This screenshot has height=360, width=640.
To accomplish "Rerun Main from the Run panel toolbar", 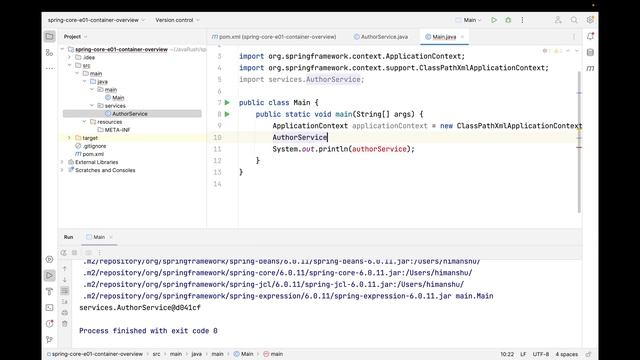I will 64,253.
